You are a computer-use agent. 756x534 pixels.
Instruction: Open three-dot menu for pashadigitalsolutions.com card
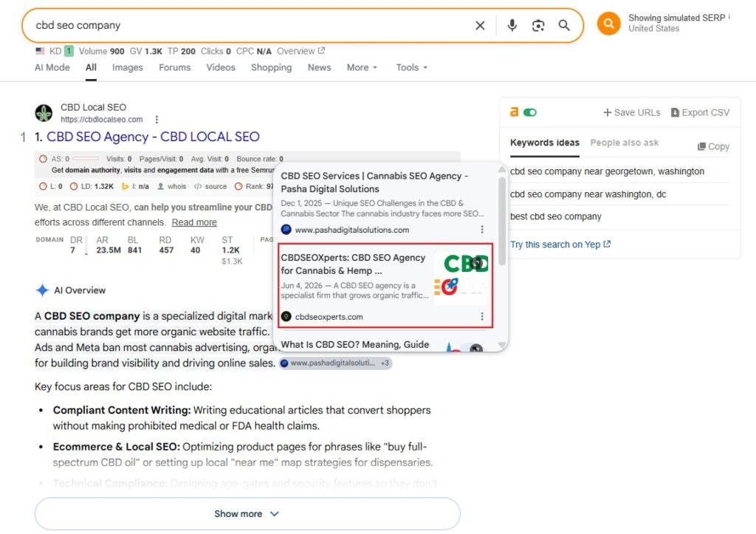click(481, 230)
